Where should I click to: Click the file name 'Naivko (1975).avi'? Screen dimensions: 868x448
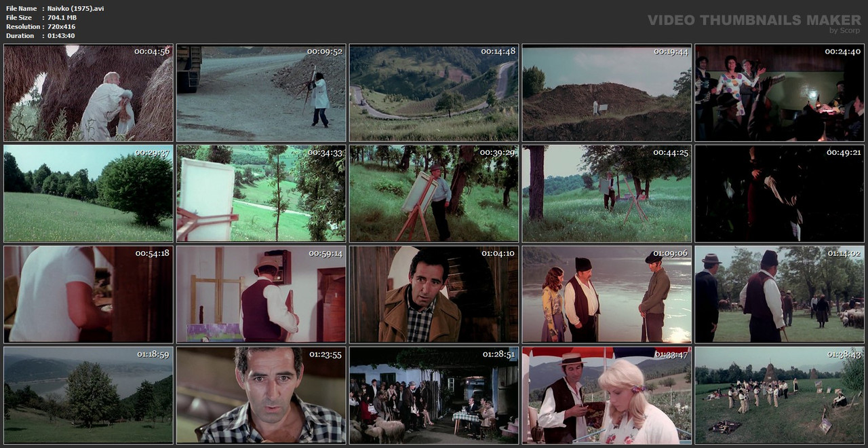point(76,8)
